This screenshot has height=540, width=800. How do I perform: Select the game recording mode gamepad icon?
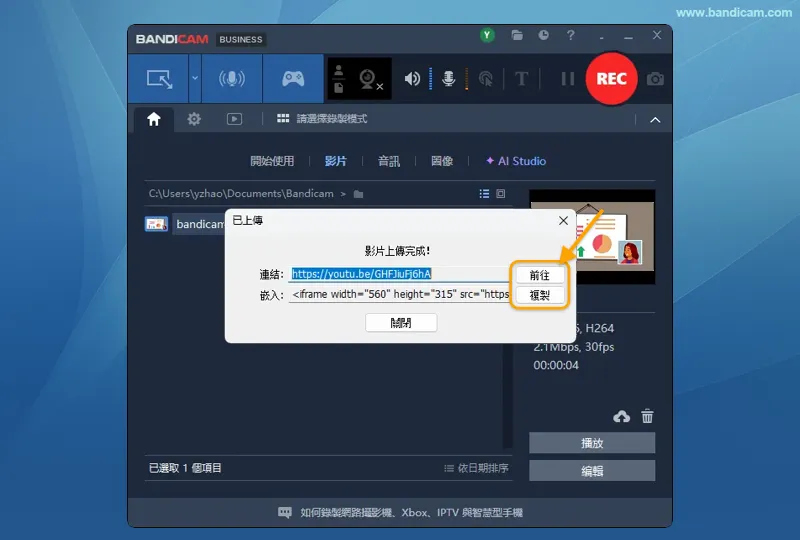pyautogui.click(x=293, y=79)
